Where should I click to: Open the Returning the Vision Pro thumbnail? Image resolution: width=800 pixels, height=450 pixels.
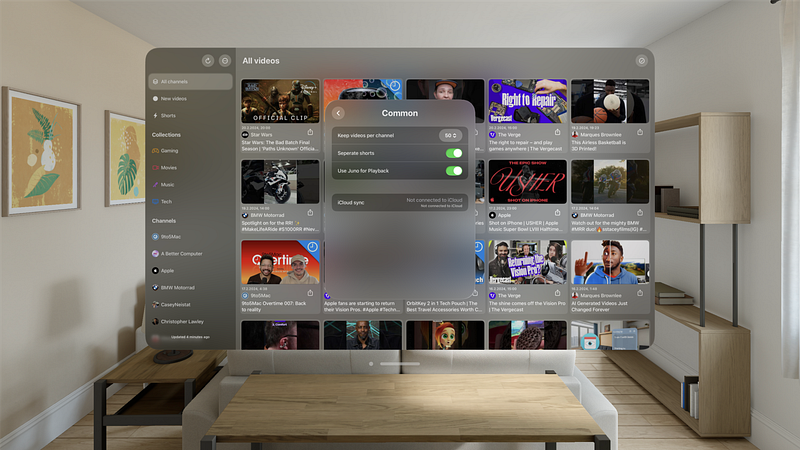528,262
